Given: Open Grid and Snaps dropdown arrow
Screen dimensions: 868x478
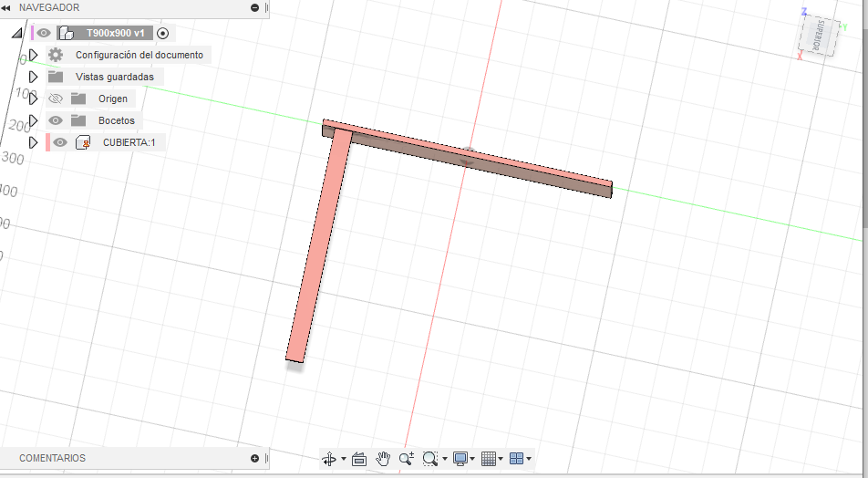Looking at the screenshot, I should 501,459.
